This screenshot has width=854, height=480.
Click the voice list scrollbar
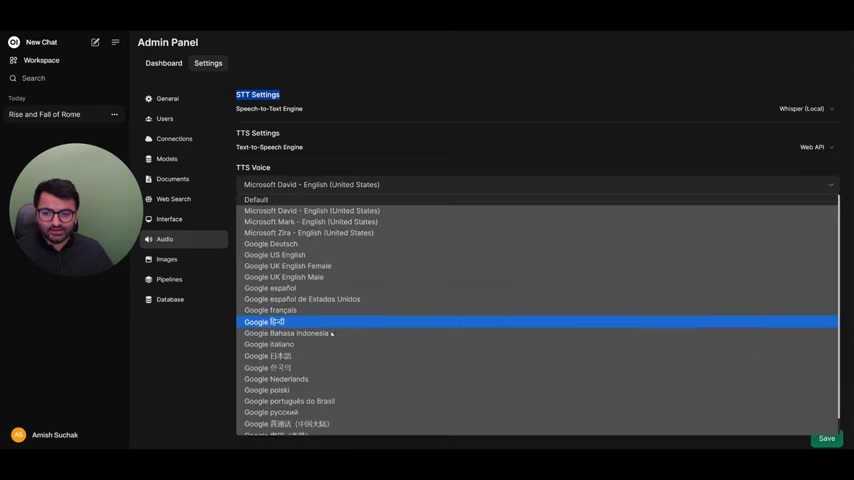[839, 305]
